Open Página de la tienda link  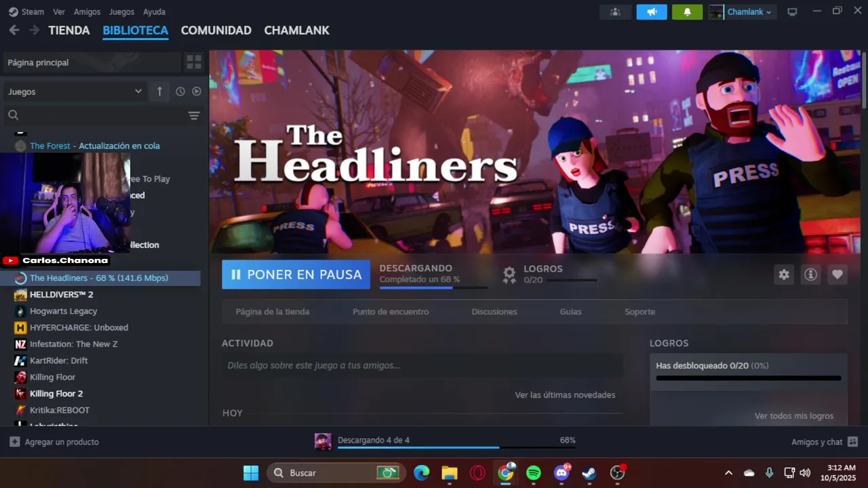click(x=273, y=312)
